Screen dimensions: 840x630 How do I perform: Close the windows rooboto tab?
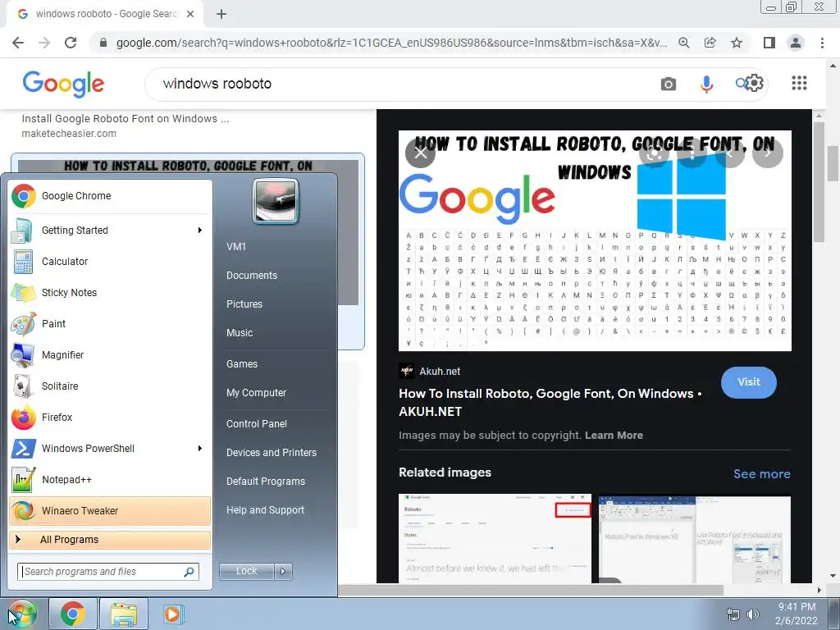coord(190,15)
